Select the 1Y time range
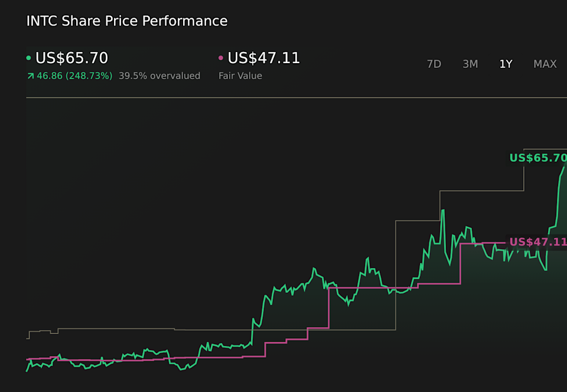This screenshot has width=567, height=392. click(506, 64)
